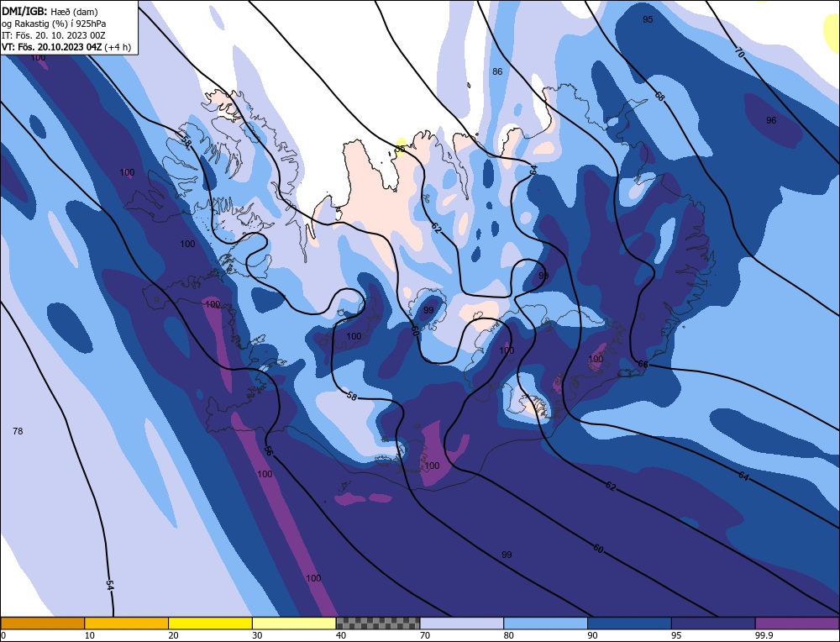Click the 'VT: Fös. 20.10.2023 04Z (+4 h)' line
840x642 pixels.
tap(66, 47)
